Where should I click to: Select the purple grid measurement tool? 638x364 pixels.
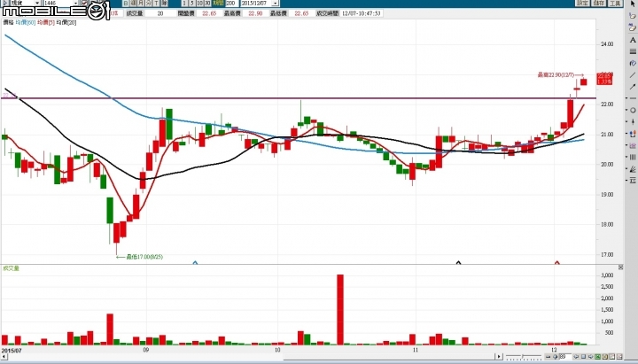[x=633, y=145]
